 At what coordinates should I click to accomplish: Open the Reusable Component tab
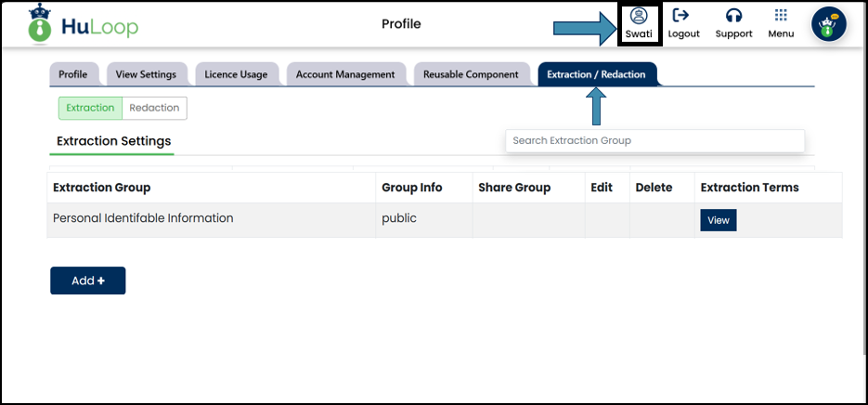click(x=471, y=74)
